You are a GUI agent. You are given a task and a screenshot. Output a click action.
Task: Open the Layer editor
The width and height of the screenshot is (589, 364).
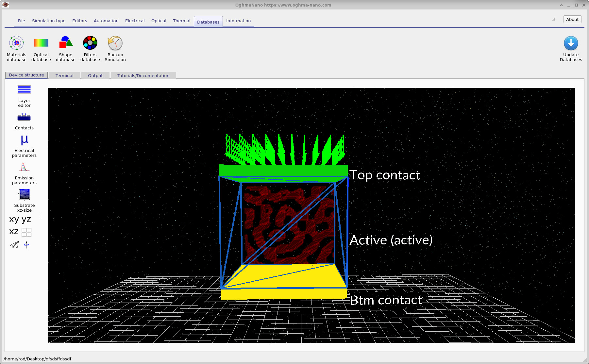24,95
